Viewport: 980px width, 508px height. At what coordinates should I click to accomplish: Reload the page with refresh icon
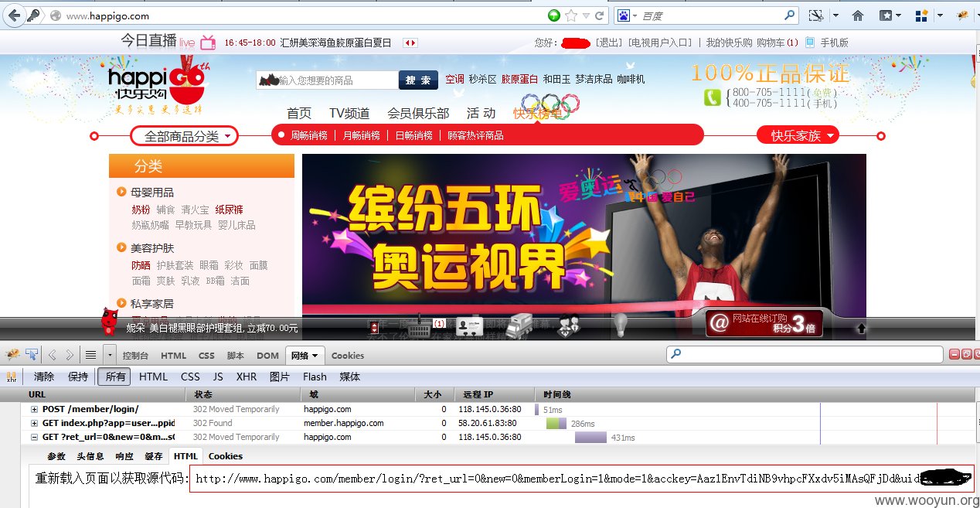coord(600,15)
